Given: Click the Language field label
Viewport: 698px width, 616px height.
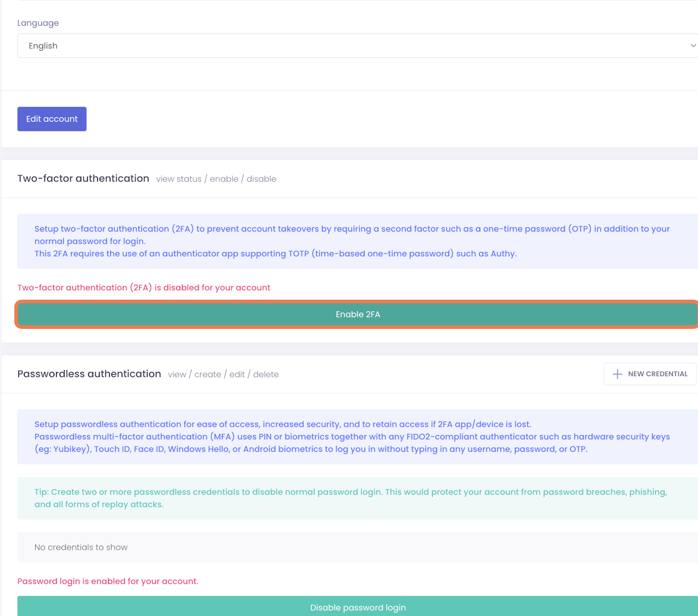Looking at the screenshot, I should pos(38,23).
